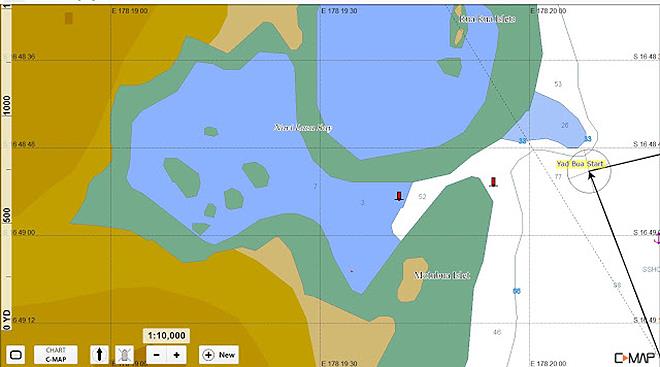Click the red beacon beside Yad Bua Start

click(x=493, y=182)
